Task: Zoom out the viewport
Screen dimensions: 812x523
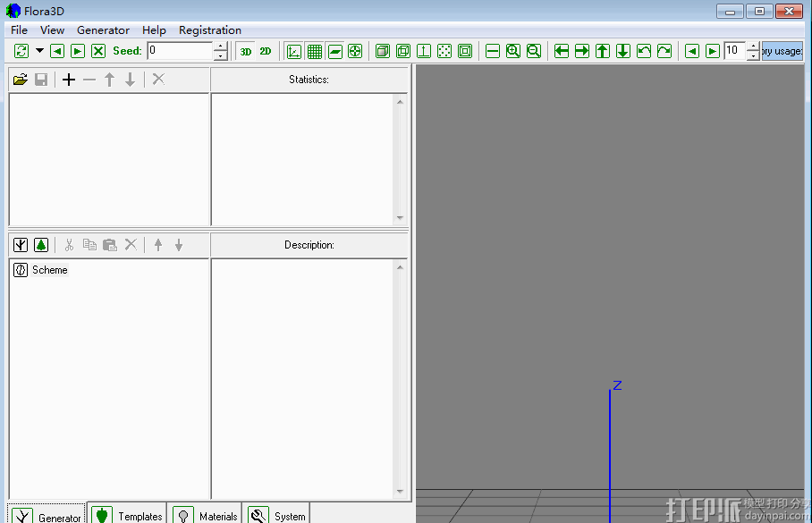Action: coord(534,51)
